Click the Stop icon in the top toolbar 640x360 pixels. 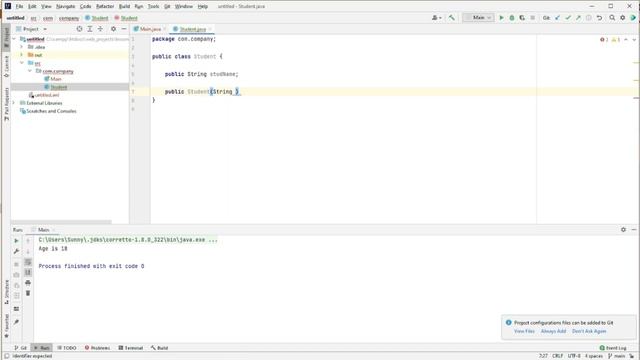click(532, 18)
